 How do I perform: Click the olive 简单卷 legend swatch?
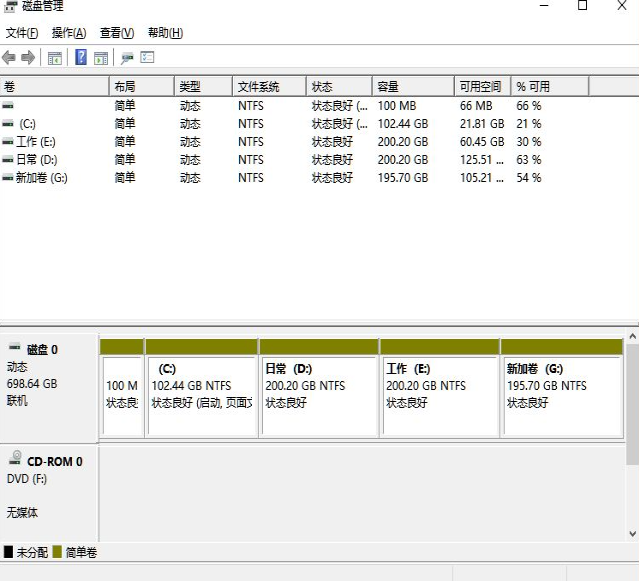coord(58,552)
